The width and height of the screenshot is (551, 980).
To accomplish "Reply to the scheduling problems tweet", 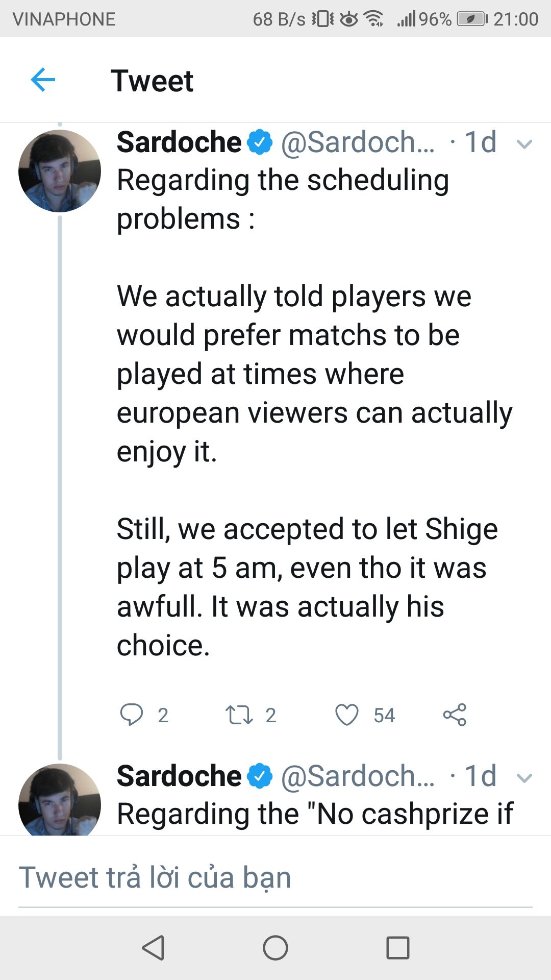I will point(132,715).
